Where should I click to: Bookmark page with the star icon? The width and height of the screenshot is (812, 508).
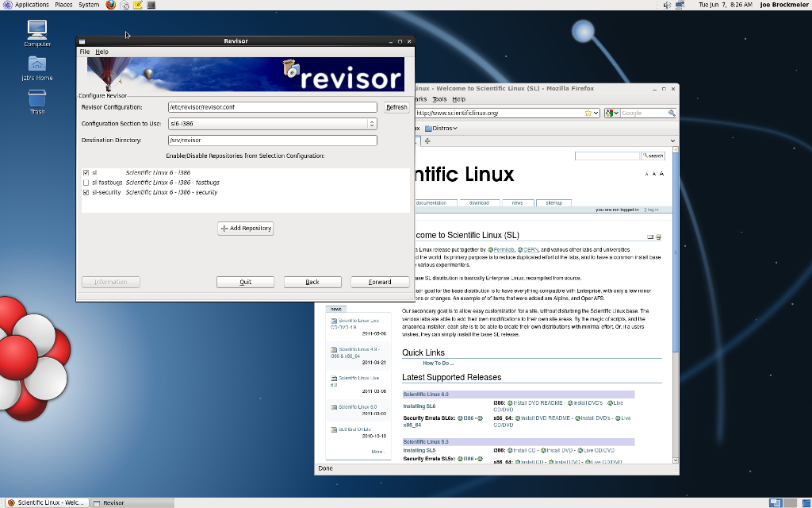(589, 113)
